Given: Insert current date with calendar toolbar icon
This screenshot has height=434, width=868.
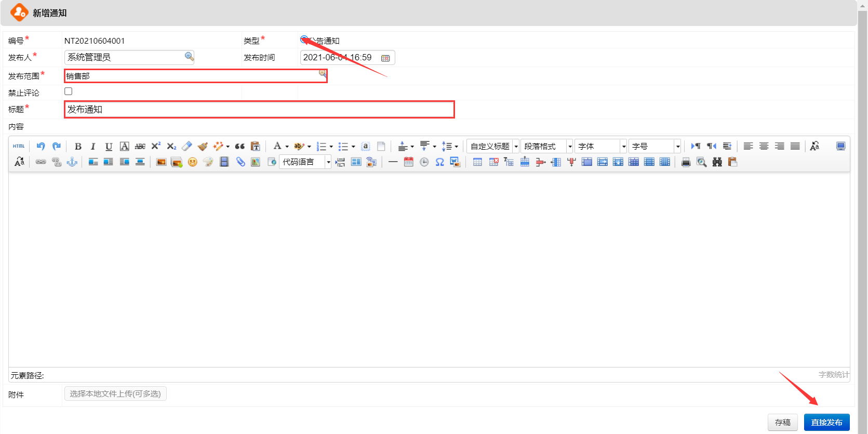Looking at the screenshot, I should pos(408,162).
